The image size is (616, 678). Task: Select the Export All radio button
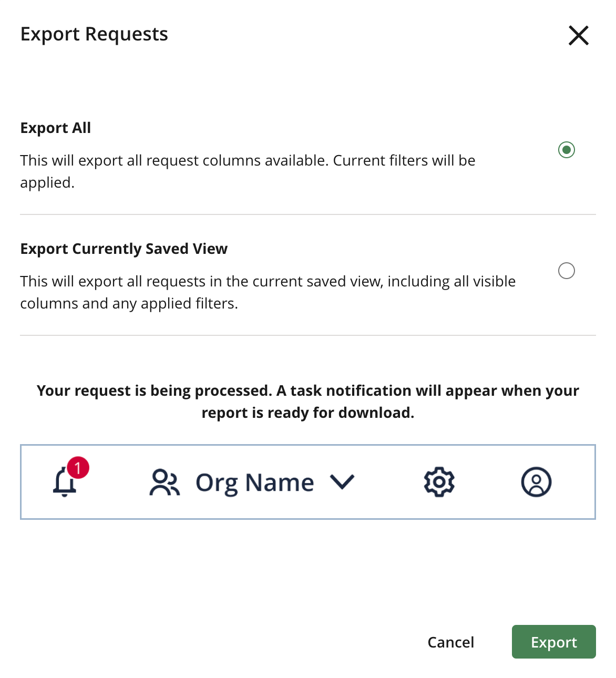point(566,150)
